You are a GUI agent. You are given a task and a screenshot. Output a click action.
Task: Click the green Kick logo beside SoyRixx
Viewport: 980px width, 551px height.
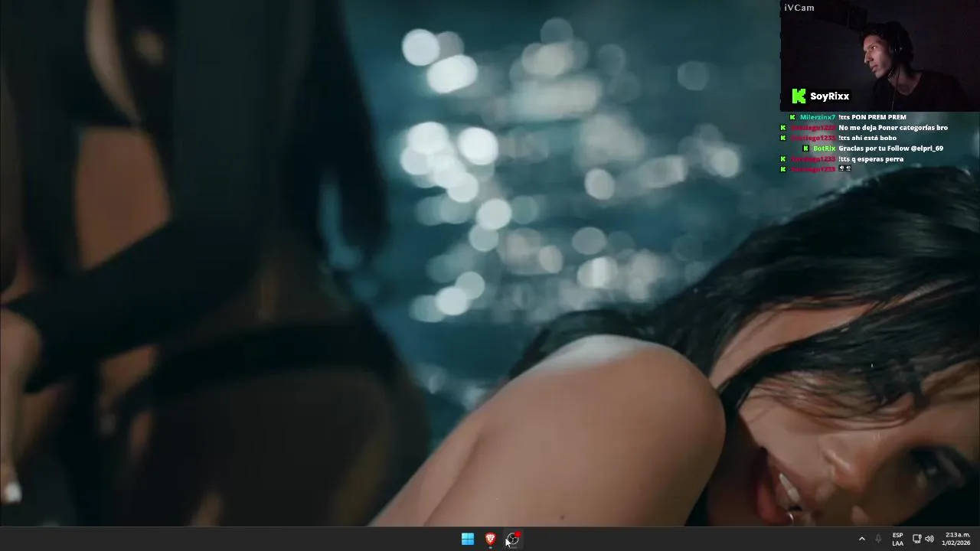coord(799,96)
